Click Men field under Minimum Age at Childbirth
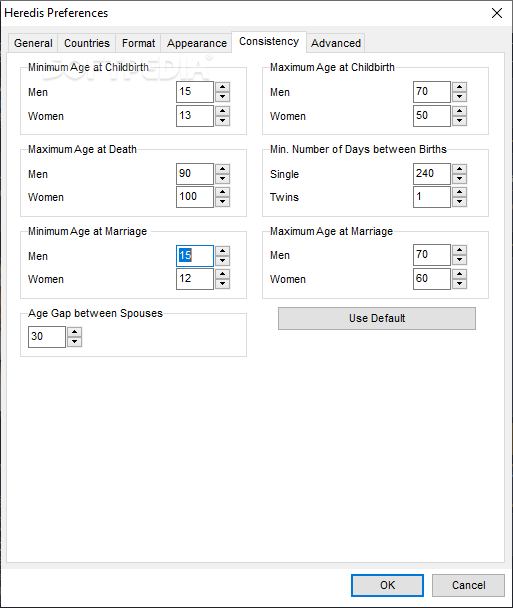This screenshot has width=513, height=608. coord(195,92)
